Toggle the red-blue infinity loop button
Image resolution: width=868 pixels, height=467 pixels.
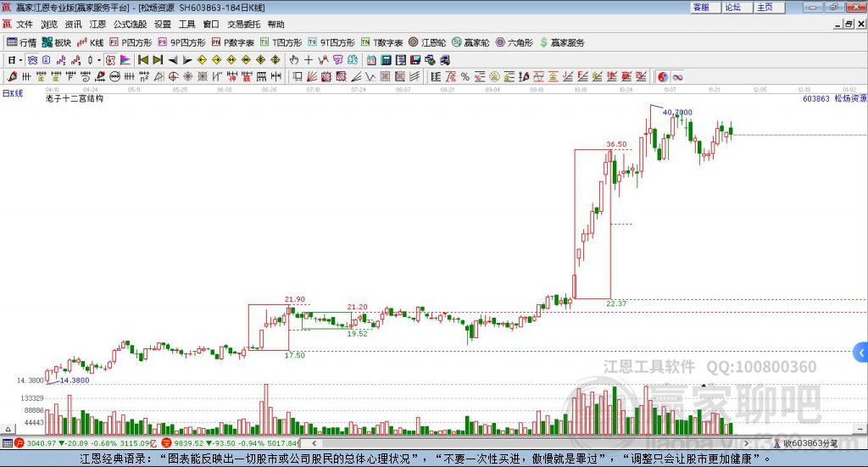(x=677, y=77)
